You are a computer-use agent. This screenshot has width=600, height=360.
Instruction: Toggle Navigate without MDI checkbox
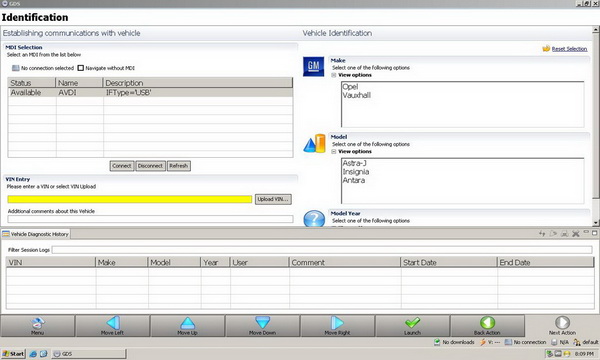point(80,68)
